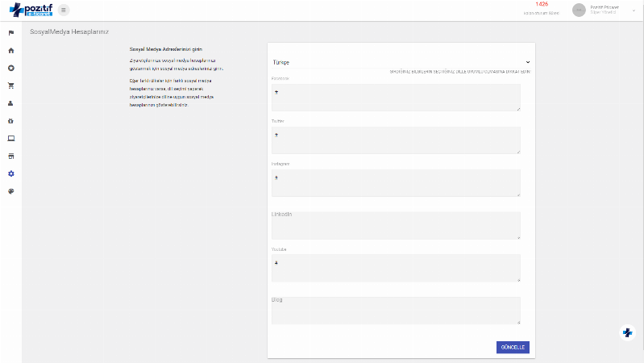Open settings gear in sidebar
This screenshot has height=363, width=644.
(11, 173)
